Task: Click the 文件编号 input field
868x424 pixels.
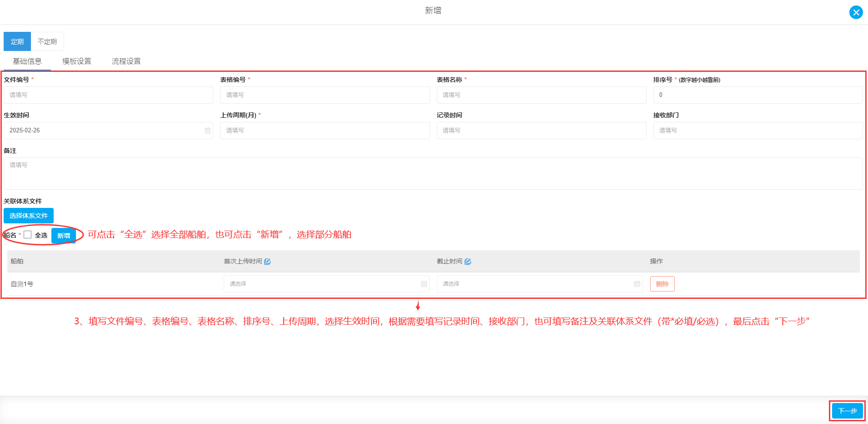Action: click(108, 95)
